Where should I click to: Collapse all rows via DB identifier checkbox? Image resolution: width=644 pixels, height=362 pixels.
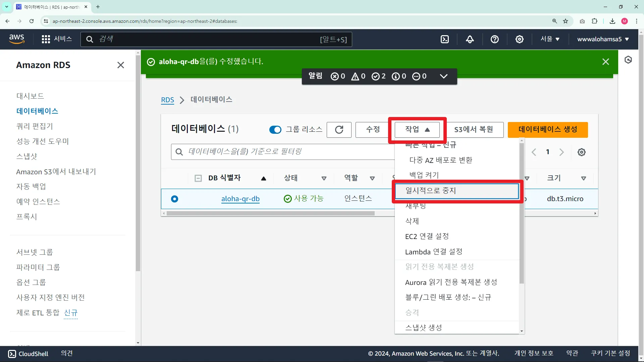[198, 178]
